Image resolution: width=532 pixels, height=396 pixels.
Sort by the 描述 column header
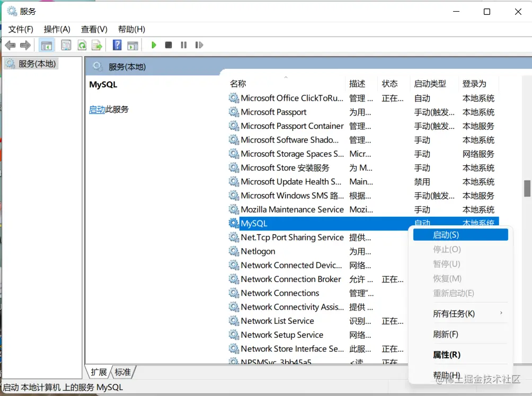pyautogui.click(x=362, y=83)
